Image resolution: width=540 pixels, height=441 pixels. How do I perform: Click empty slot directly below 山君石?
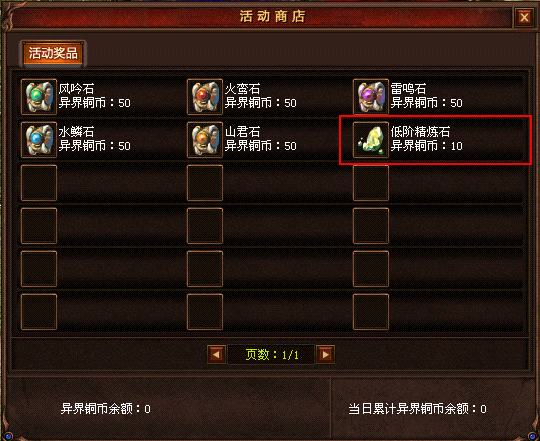click(205, 183)
